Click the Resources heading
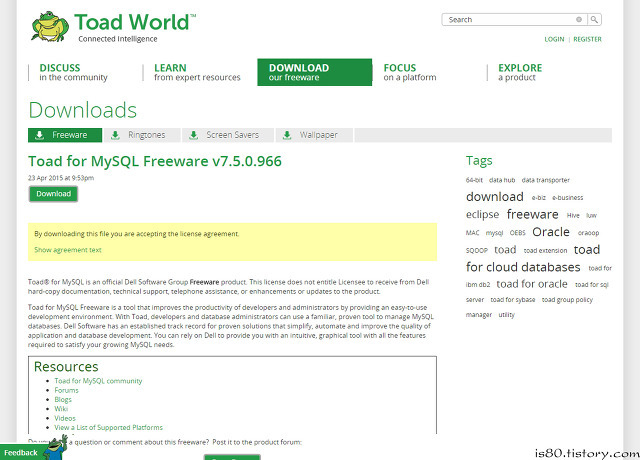The height and width of the screenshot is (460, 640). [x=66, y=367]
